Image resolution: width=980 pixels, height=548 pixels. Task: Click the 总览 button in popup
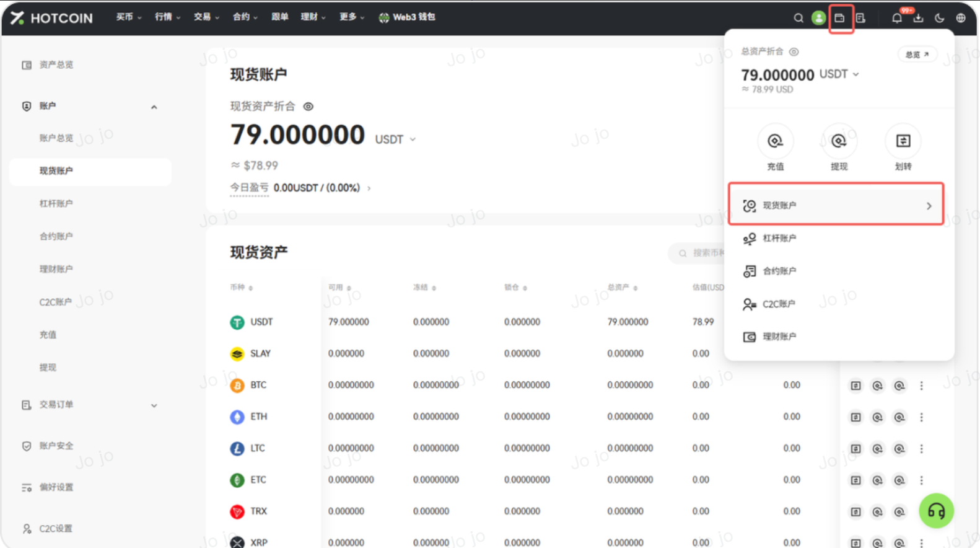point(917,55)
